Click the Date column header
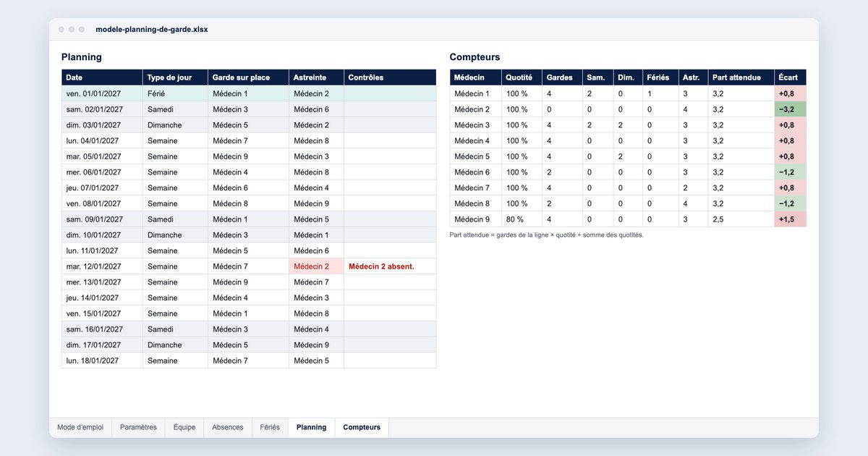The width and height of the screenshot is (868, 456). [102, 77]
